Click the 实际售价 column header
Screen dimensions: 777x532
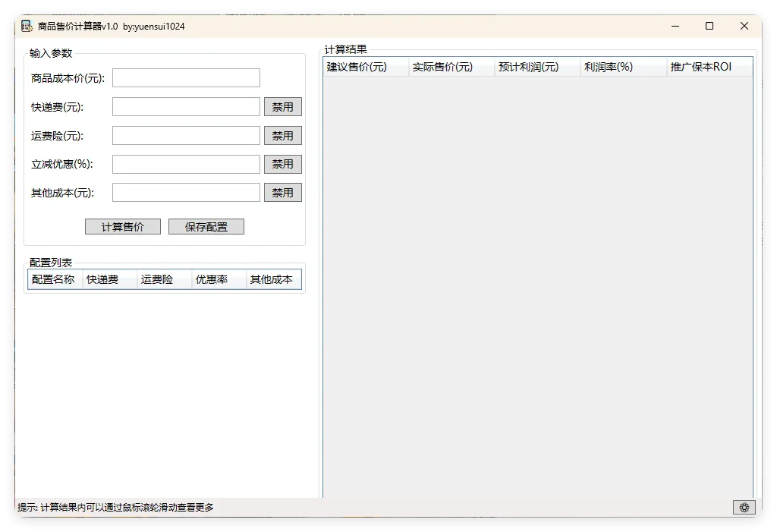click(444, 67)
